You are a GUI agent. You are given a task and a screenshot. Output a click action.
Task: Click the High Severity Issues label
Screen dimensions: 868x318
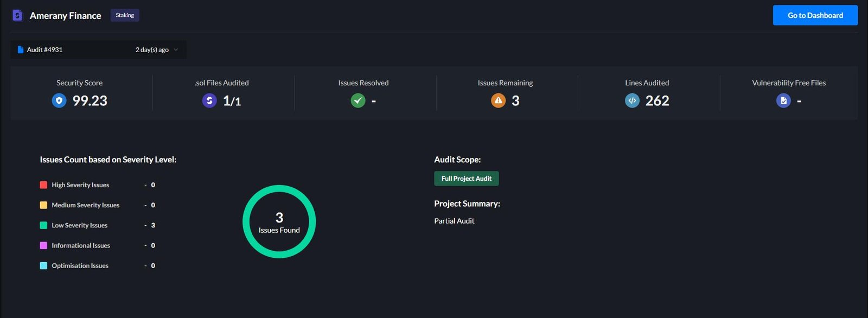click(x=80, y=185)
